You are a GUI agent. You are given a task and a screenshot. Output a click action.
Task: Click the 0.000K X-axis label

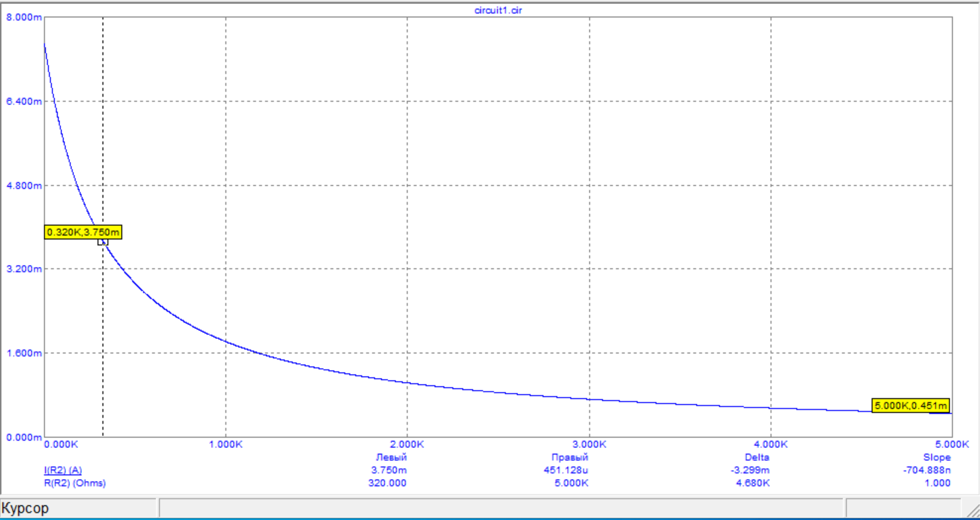[61, 444]
